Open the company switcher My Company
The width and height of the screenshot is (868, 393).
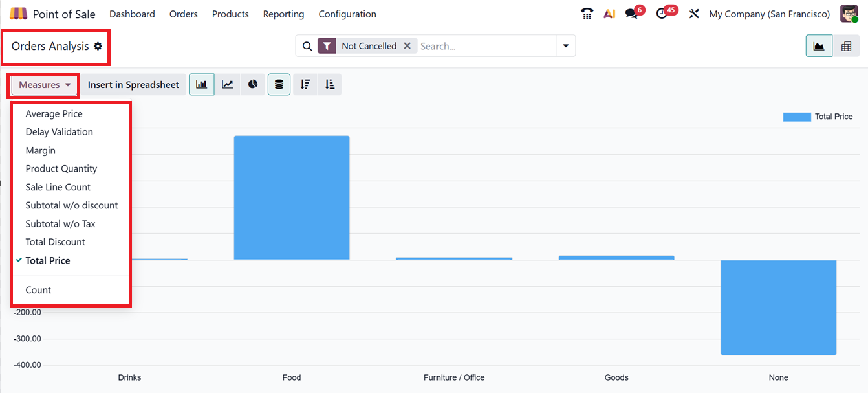[769, 14]
